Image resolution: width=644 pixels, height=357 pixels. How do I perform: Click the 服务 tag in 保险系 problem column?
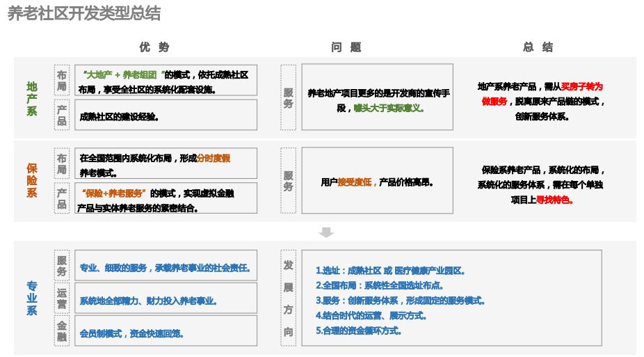(x=289, y=180)
